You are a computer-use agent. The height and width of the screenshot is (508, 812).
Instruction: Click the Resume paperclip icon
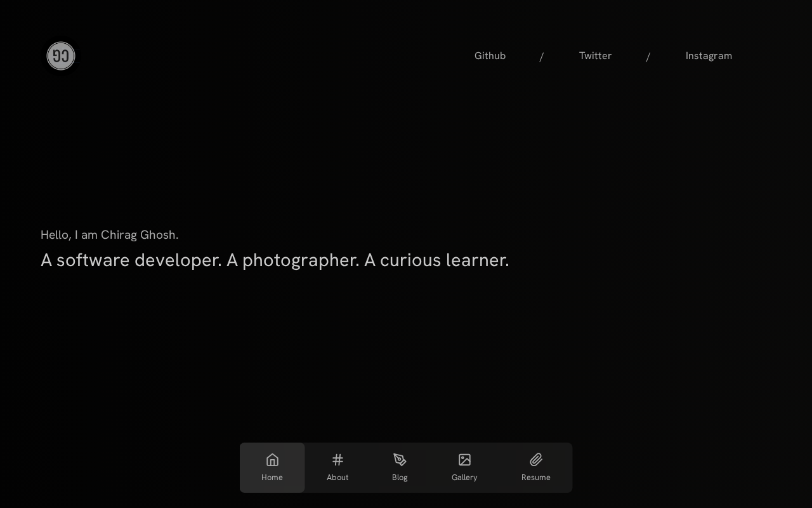536,460
